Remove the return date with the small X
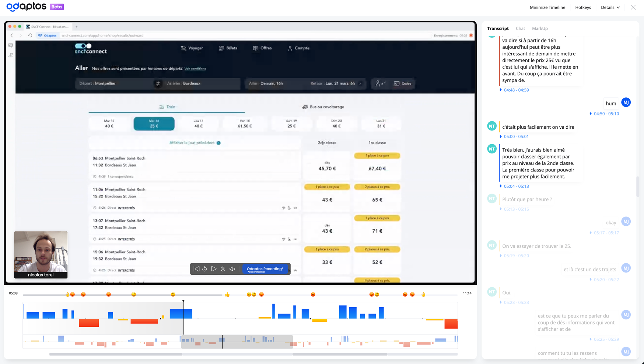The height and width of the screenshot is (364, 644). 360,84
